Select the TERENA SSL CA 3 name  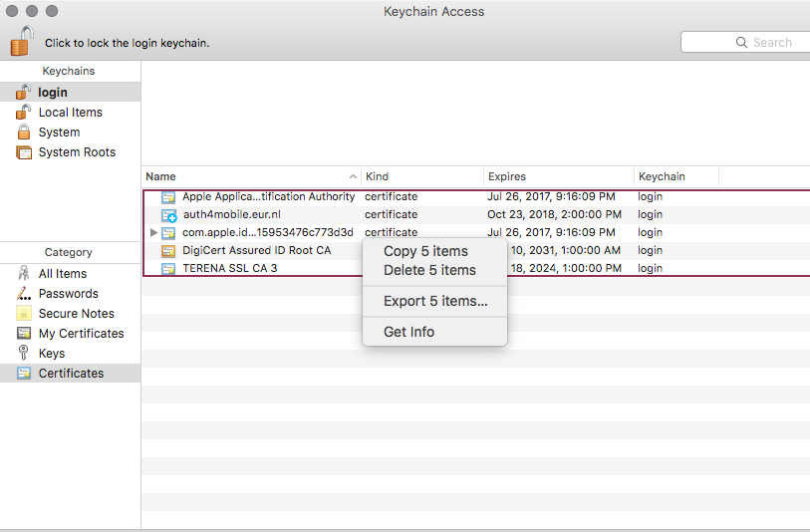pos(230,268)
